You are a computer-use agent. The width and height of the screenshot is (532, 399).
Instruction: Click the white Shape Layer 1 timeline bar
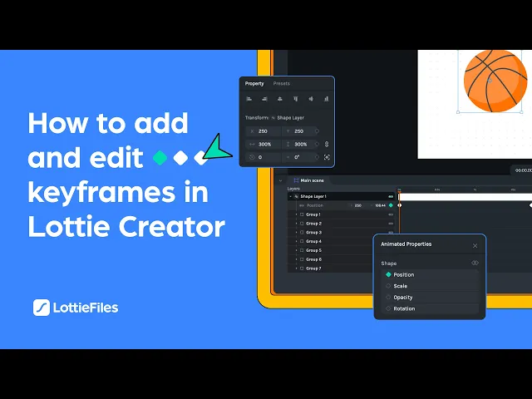tap(465, 197)
